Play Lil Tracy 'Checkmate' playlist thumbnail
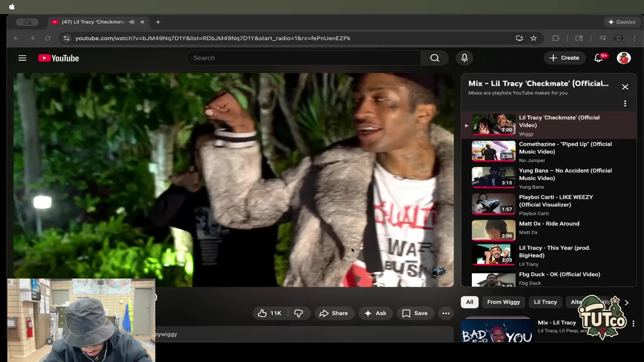Screen dimensions: 644x362 [494, 125]
